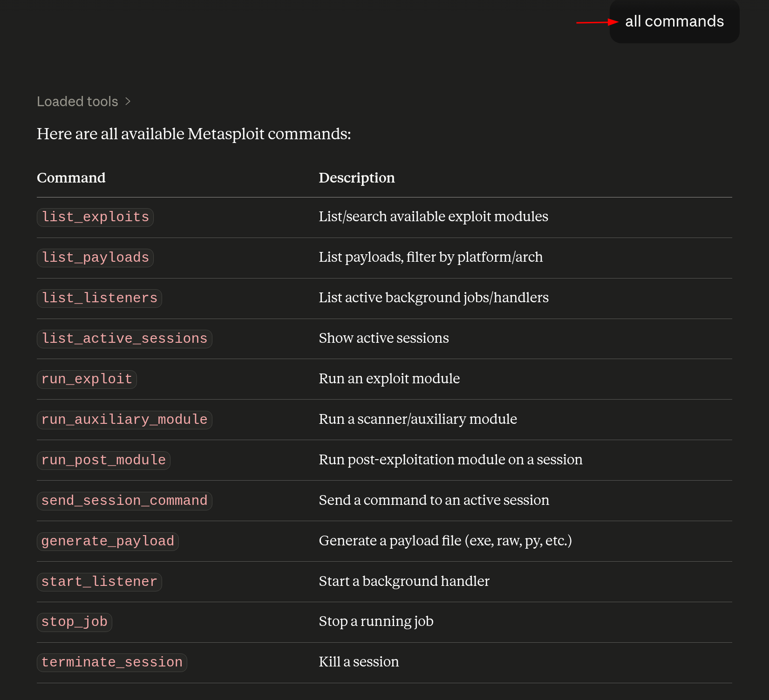
Task: Select the list_payloads command
Action: coord(95,258)
